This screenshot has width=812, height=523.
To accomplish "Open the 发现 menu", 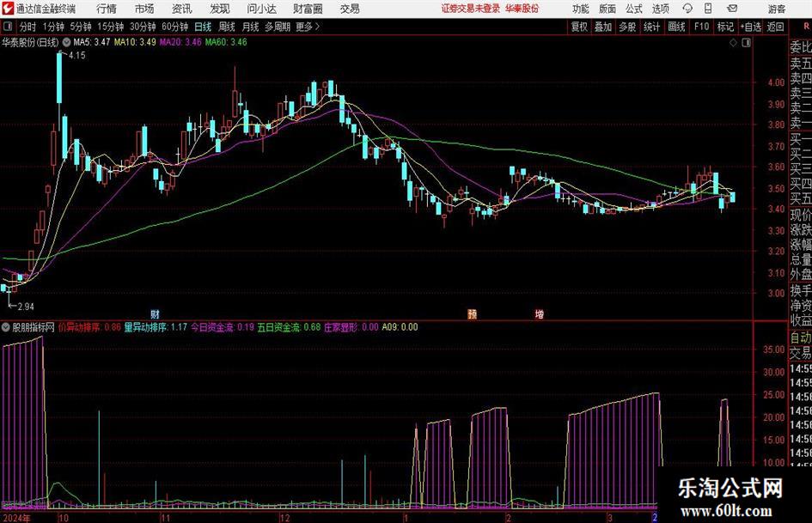I will point(220,9).
